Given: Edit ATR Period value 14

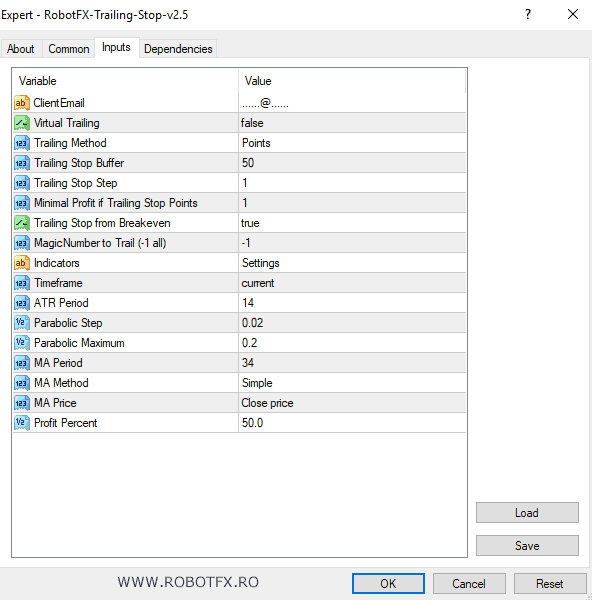Looking at the screenshot, I should (x=352, y=303).
